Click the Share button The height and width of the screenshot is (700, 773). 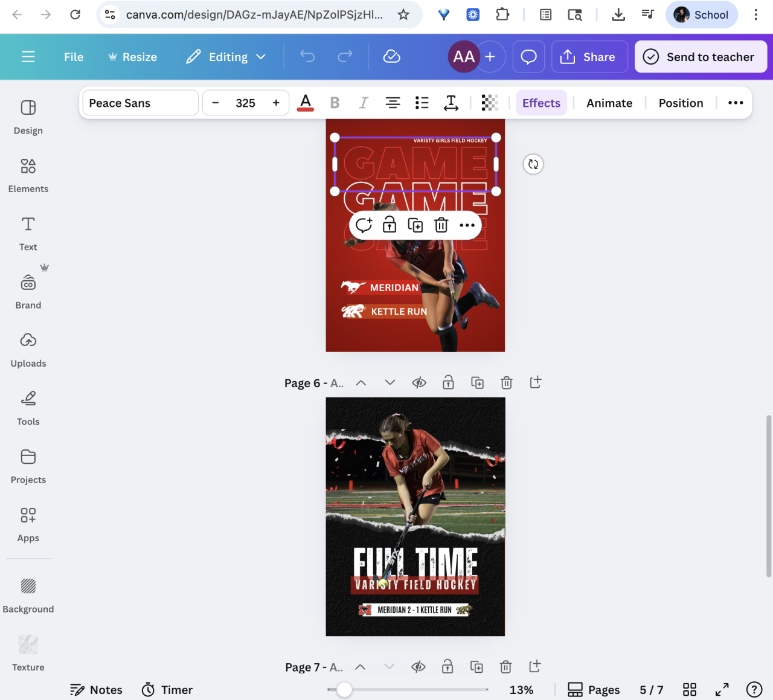pyautogui.click(x=589, y=57)
